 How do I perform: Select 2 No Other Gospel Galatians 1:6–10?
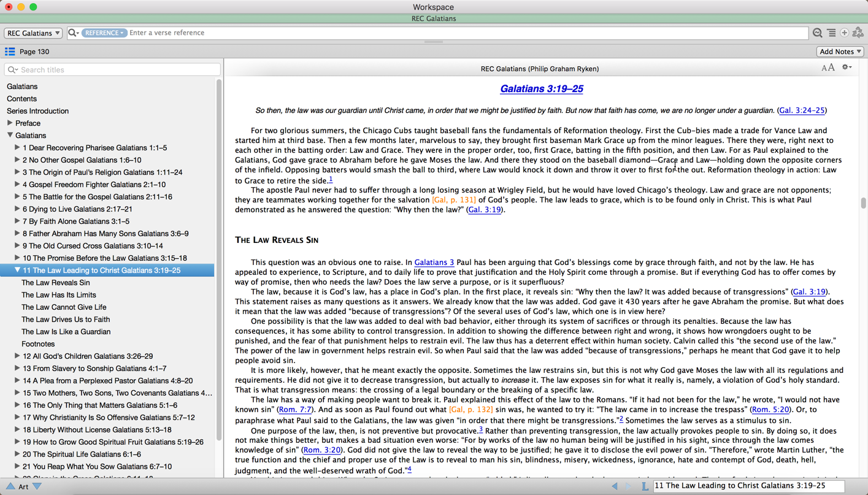click(x=82, y=160)
